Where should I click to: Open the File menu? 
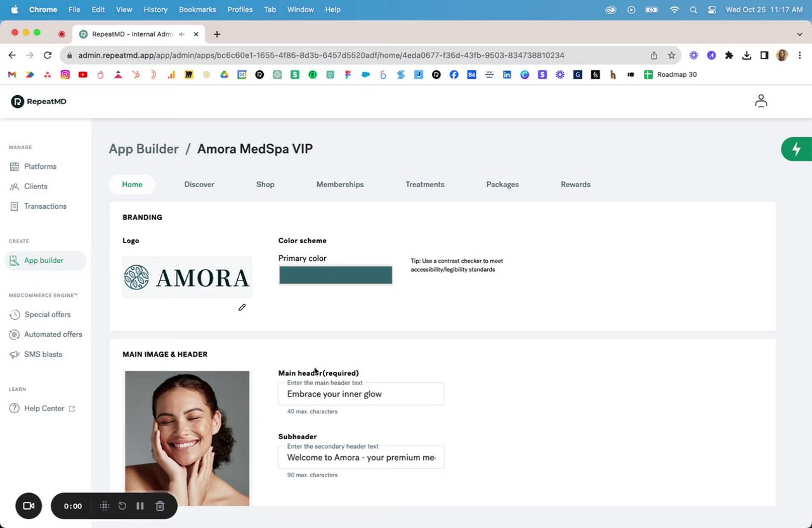[74, 10]
